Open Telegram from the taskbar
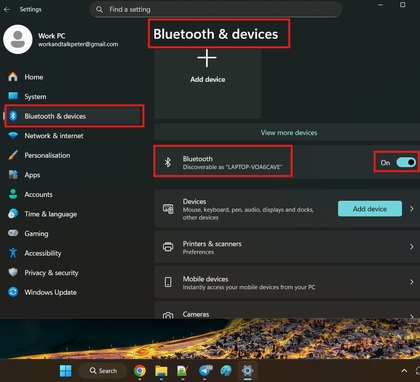 pyautogui.click(x=205, y=370)
